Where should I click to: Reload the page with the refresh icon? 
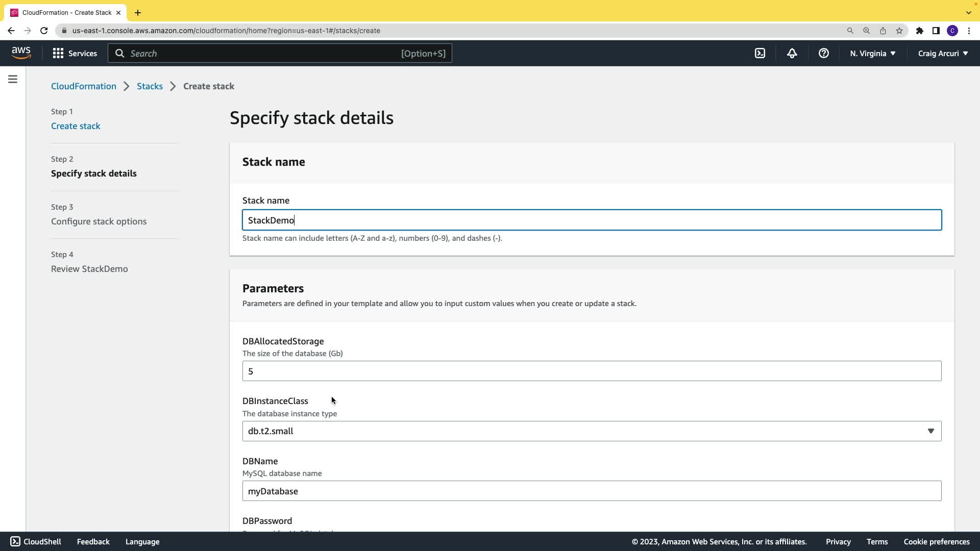point(44,31)
